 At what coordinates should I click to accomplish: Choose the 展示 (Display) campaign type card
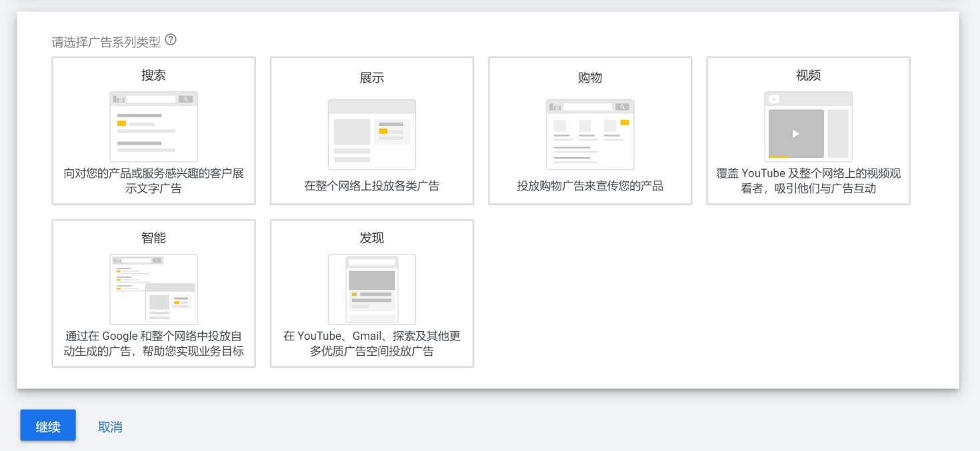[x=371, y=130]
